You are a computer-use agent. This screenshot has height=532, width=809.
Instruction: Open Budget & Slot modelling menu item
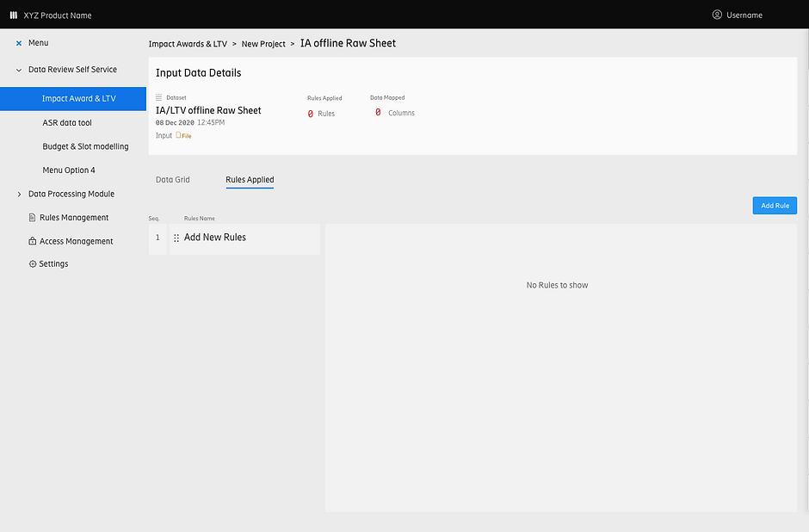click(86, 146)
